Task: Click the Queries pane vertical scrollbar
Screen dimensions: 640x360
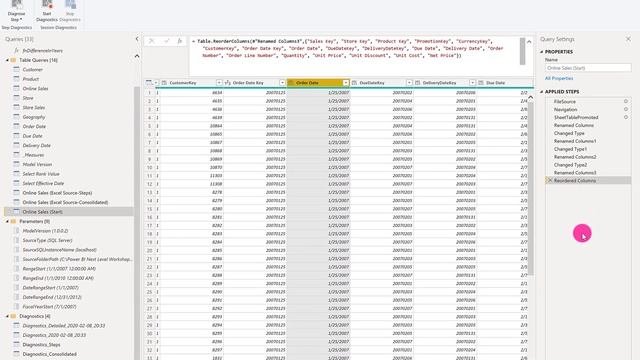Action: 137,222
